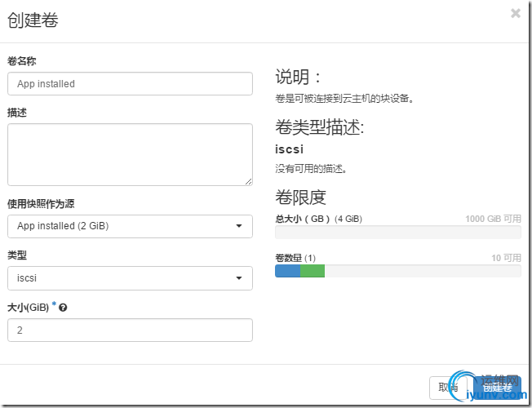Click the 1000 GiB 可用 quota text
This screenshot has height=408, width=532.
coord(493,219)
